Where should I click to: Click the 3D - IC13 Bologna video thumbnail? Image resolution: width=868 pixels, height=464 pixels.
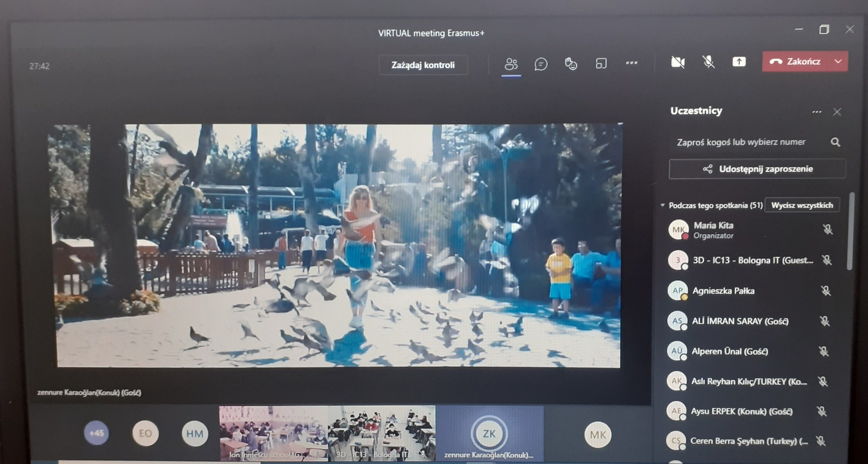tap(381, 433)
